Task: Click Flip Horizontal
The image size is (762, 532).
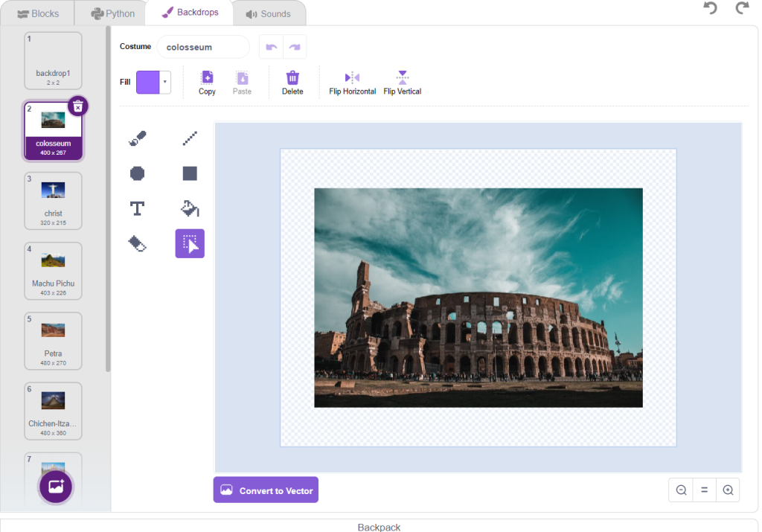Action: click(x=352, y=82)
